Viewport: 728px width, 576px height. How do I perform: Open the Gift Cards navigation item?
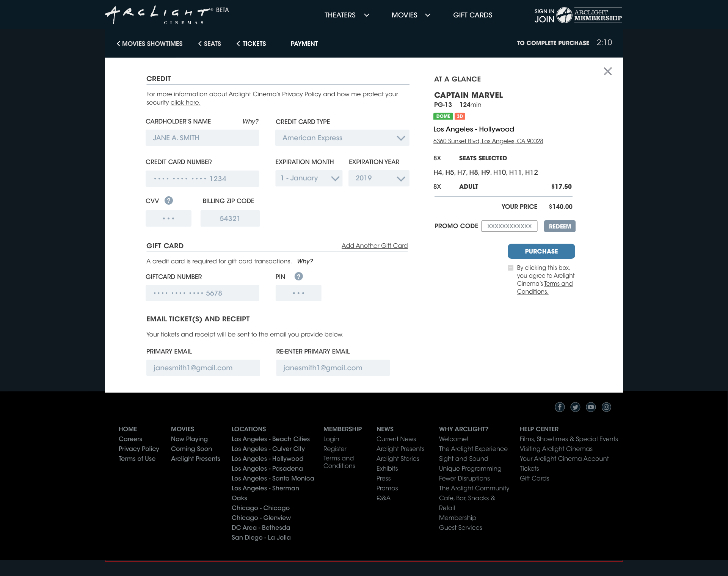pos(472,15)
